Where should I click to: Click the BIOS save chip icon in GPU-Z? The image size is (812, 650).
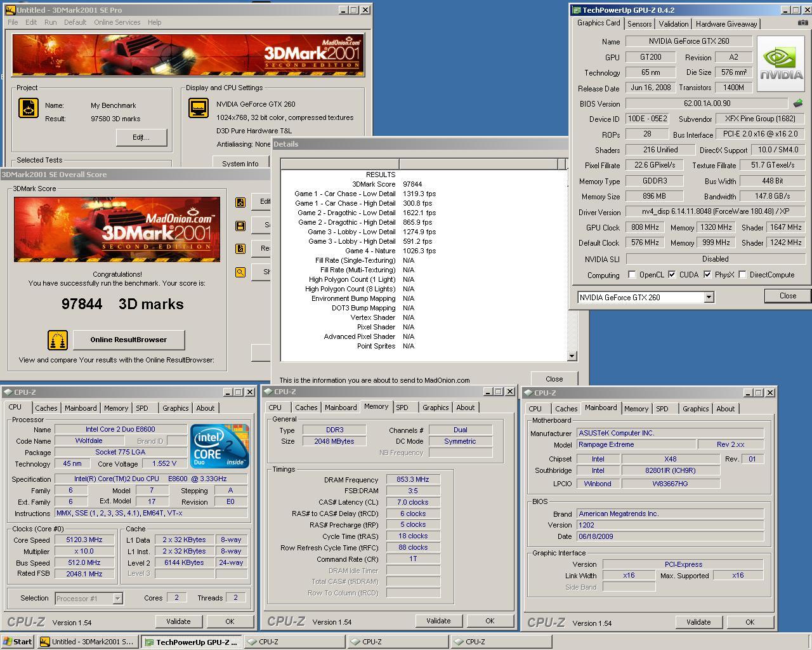point(798,103)
